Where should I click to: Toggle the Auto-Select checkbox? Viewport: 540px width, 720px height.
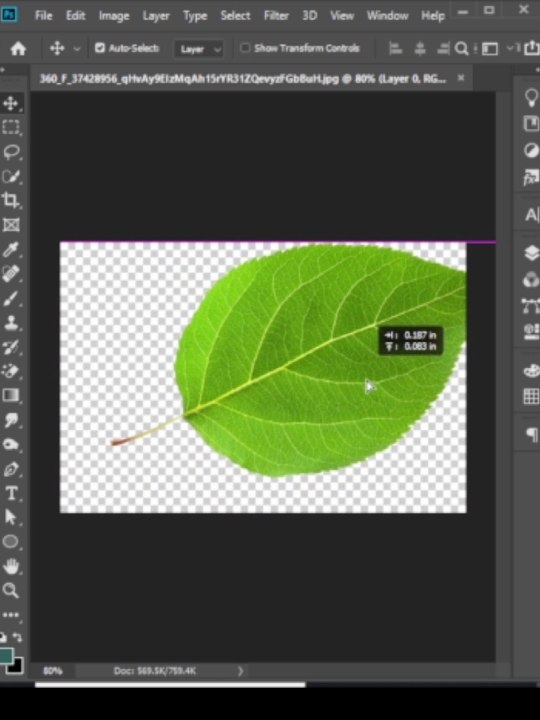click(100, 48)
